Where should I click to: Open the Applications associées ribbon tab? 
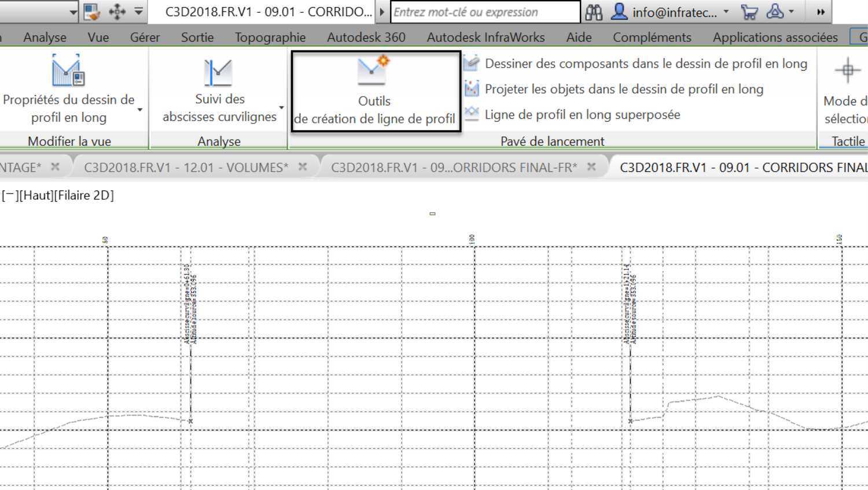[775, 37]
